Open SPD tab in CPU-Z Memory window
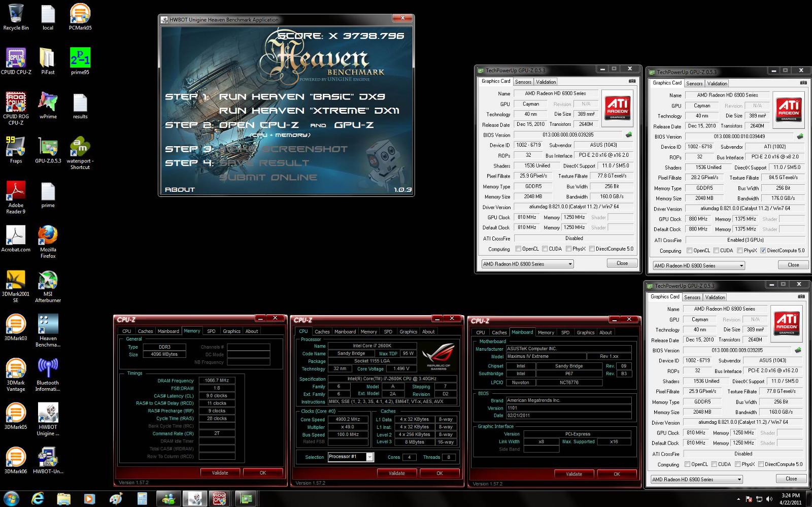Viewport: 812px width, 507px height. 211,331
